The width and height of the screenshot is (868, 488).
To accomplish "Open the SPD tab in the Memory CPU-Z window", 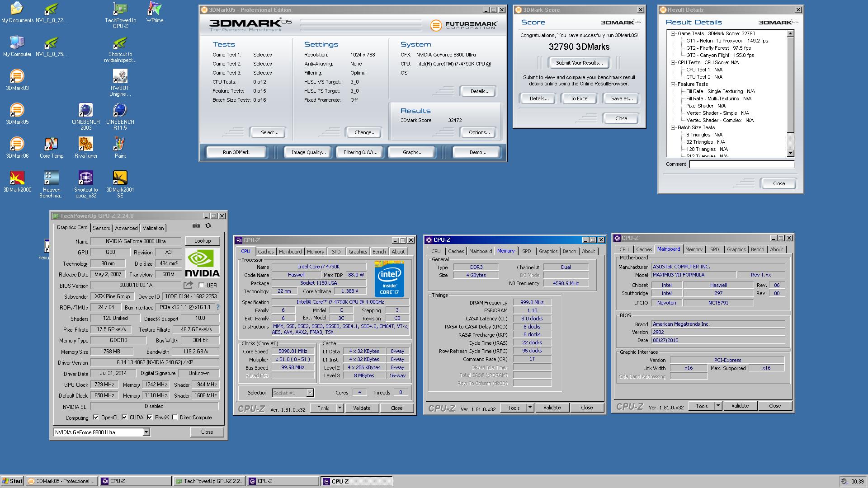I will pos(527,251).
